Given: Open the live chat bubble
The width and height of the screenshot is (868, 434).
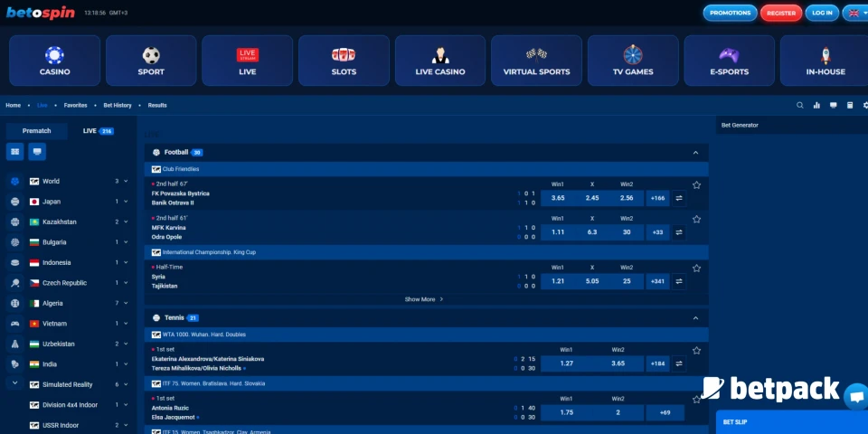Looking at the screenshot, I should (856, 397).
